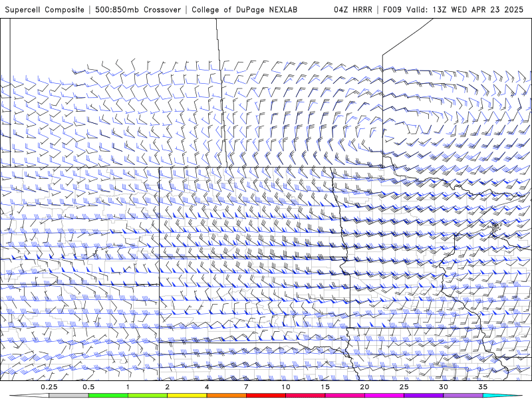Click the 1 label on the legend
This screenshot has width=532, height=399.
coord(128,387)
